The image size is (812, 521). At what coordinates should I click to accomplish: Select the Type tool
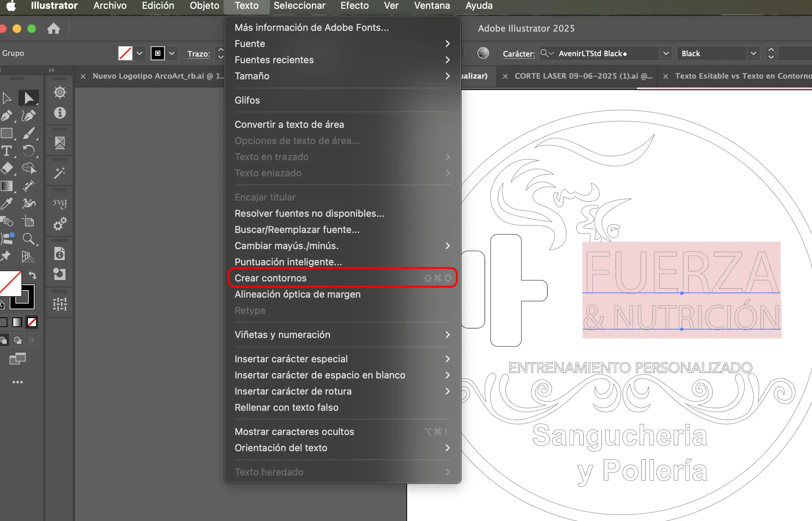7,151
